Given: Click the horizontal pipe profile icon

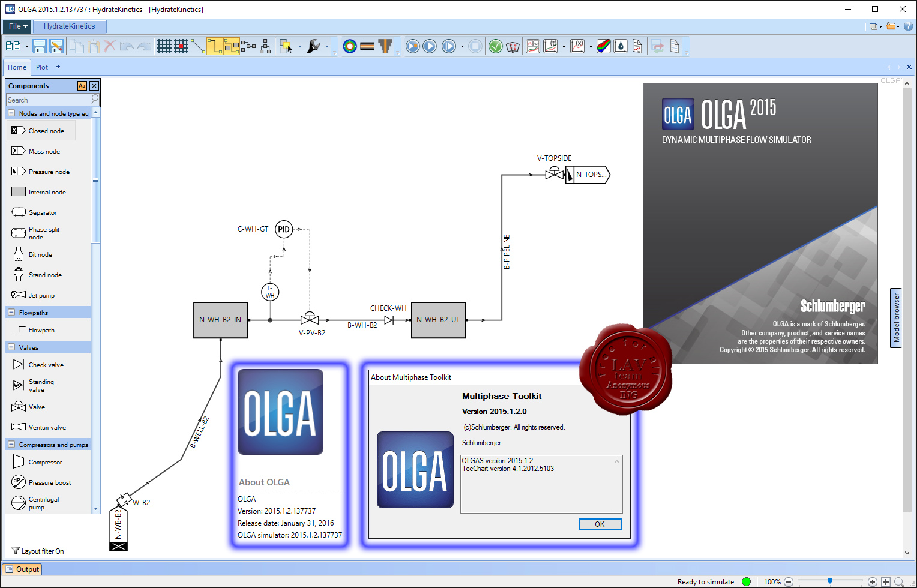Looking at the screenshot, I should click(367, 46).
